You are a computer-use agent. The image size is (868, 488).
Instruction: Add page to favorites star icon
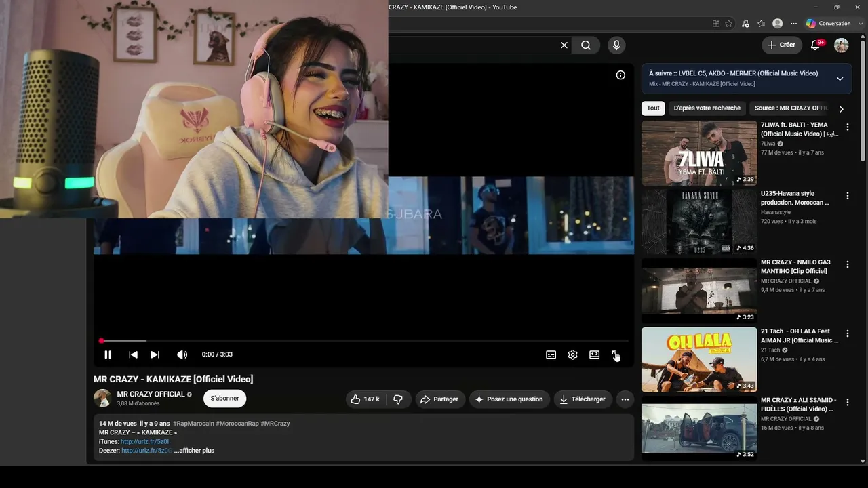coord(729,24)
